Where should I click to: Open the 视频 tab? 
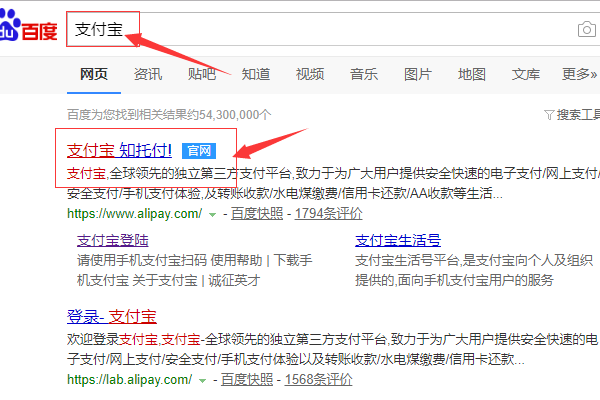coord(310,74)
